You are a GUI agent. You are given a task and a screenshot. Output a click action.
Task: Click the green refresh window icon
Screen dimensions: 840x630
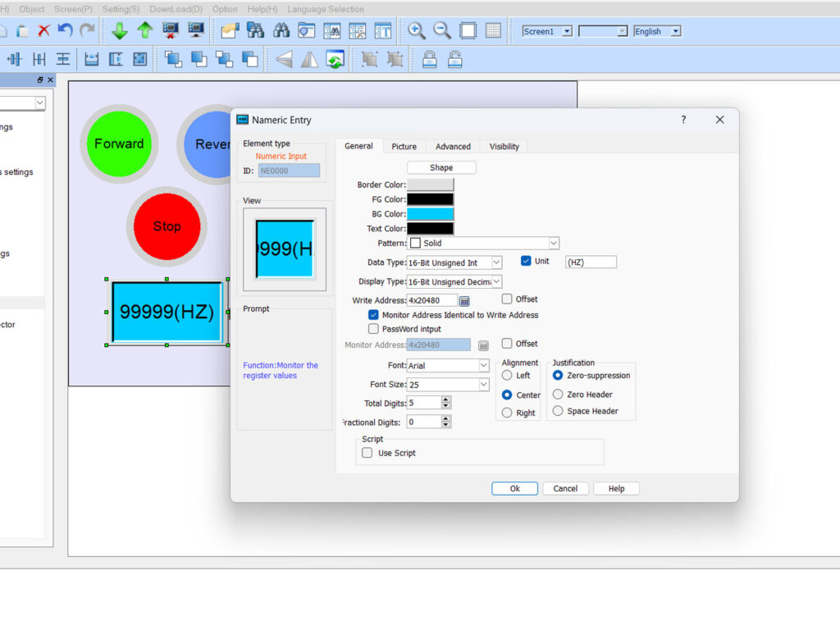pos(336,59)
